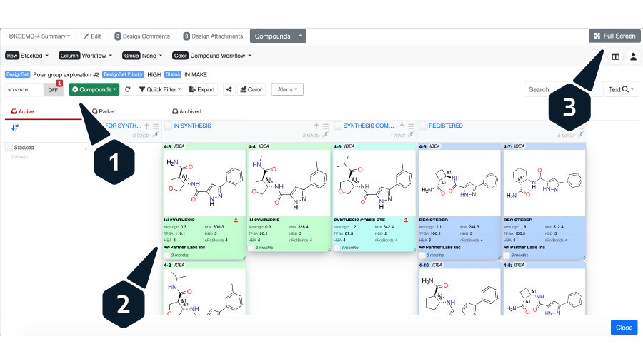Screen dimensions: 643x364
Task: Open the IN SYNTHESIS column hamburger menu
Action: 326,126
